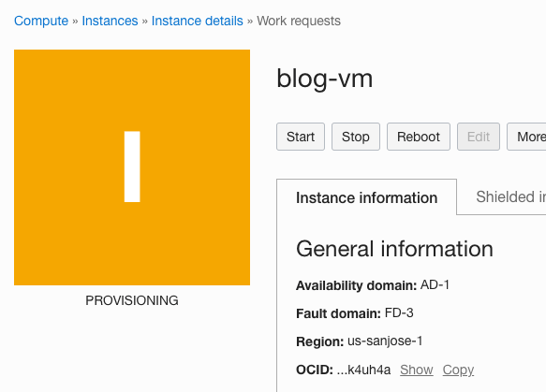Open the Compute breadcrumb link

point(41,21)
